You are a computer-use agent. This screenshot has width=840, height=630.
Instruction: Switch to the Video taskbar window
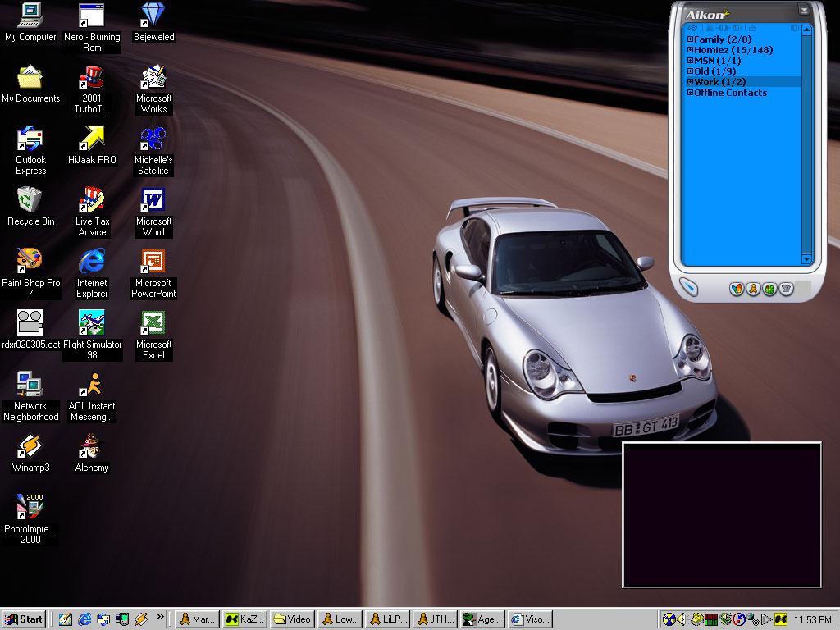click(x=292, y=619)
